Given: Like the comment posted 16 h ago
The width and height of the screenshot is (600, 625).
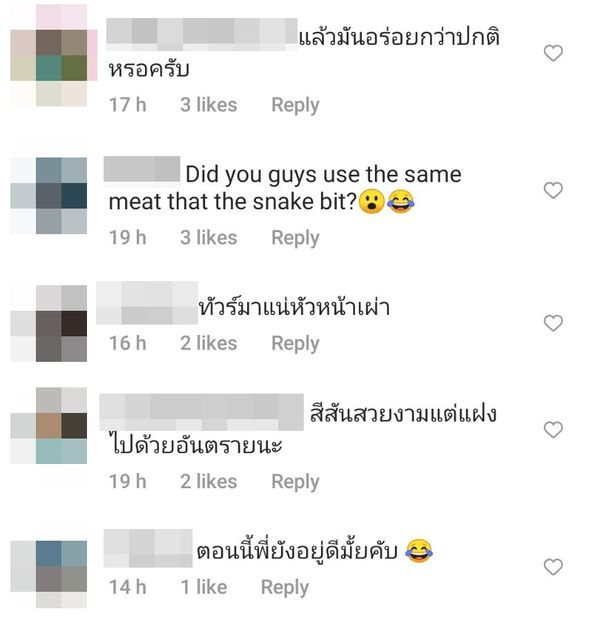Looking at the screenshot, I should pyautogui.click(x=553, y=323).
